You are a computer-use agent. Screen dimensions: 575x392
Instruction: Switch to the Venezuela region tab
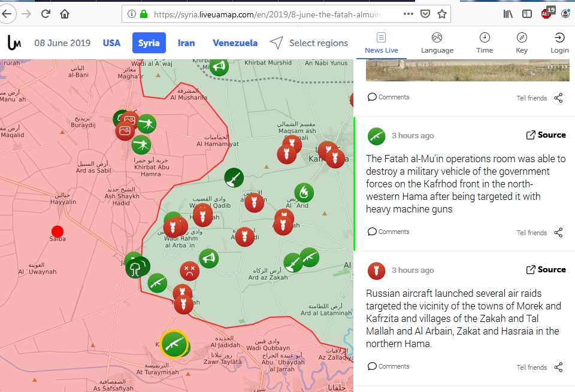pos(235,43)
